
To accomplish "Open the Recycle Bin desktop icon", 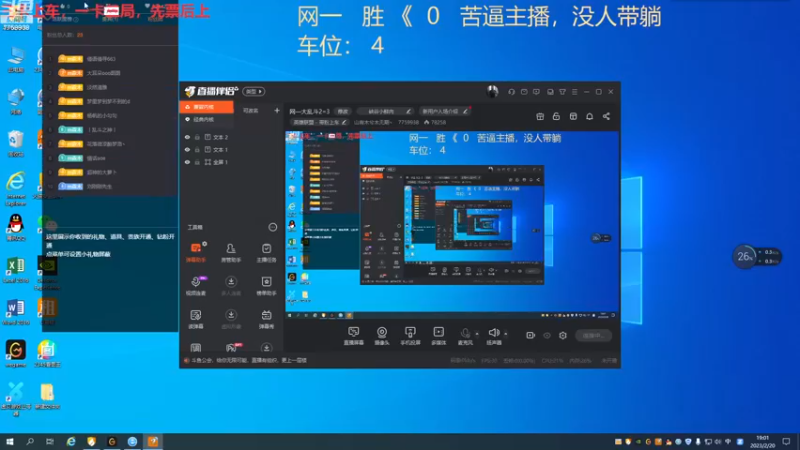I will (x=16, y=143).
